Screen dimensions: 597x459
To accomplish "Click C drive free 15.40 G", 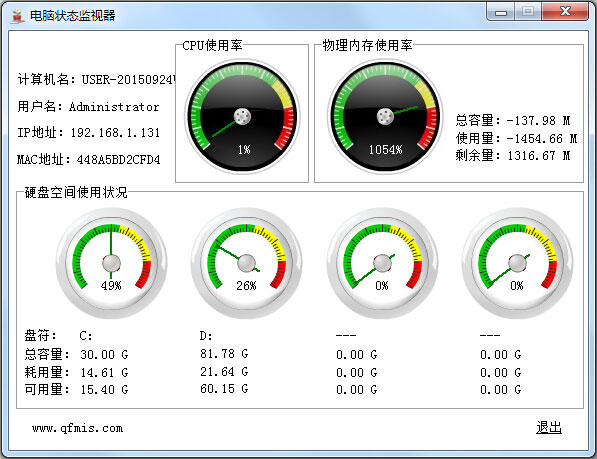I will (104, 390).
